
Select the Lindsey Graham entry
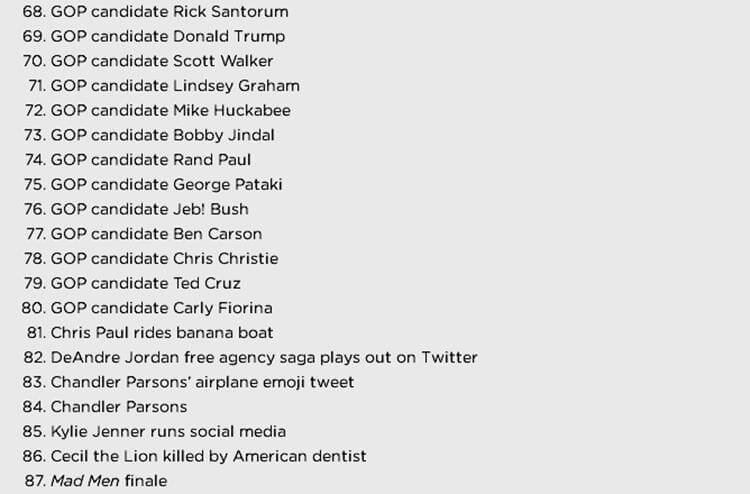(164, 86)
